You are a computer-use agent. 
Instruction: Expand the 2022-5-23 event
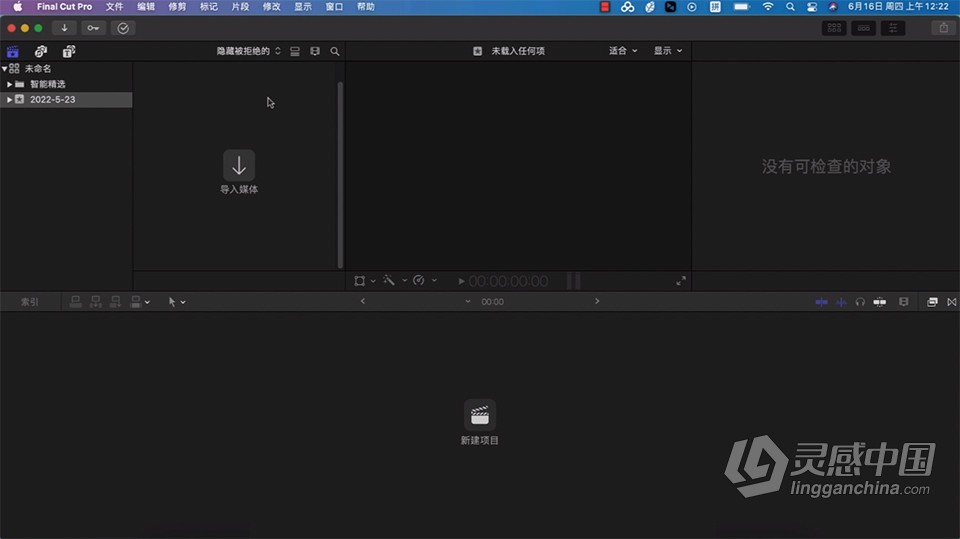point(9,99)
